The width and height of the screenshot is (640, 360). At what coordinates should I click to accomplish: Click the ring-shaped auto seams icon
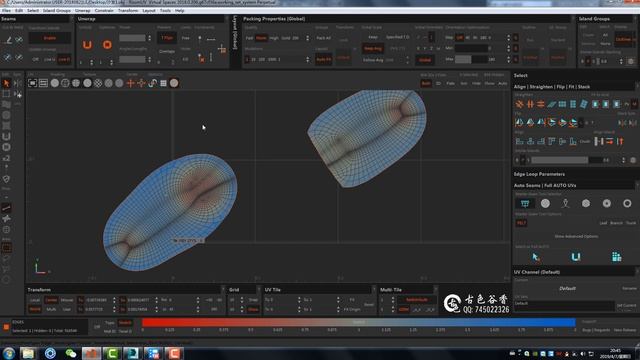pyautogui.click(x=627, y=203)
